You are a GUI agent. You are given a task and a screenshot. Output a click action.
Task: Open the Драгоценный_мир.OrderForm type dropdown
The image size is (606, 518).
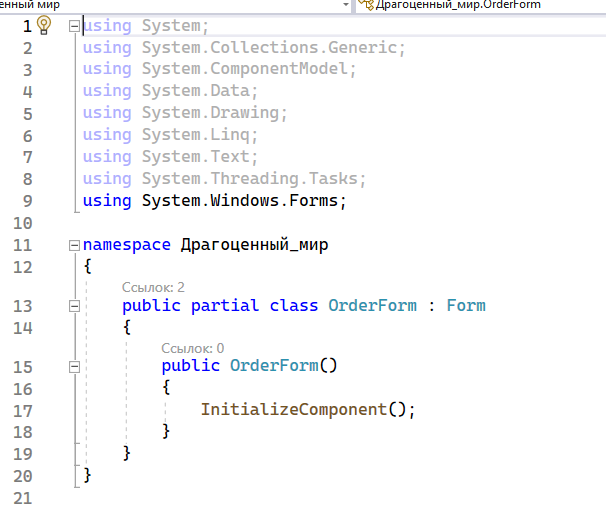tap(480, 5)
